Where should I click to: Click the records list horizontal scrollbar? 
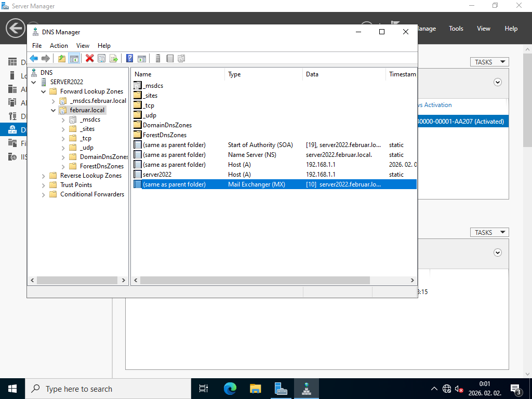click(x=255, y=280)
